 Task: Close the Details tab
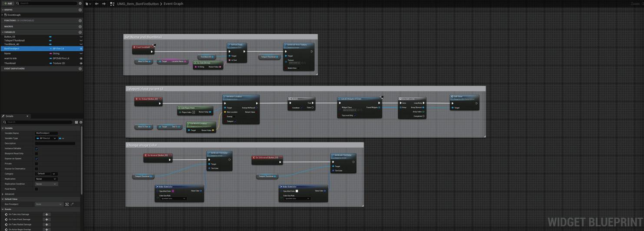click(x=27, y=116)
